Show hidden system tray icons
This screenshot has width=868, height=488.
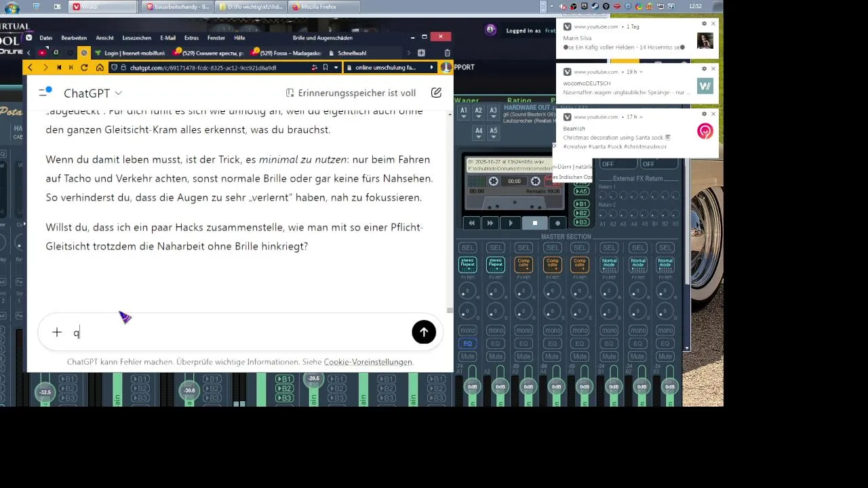(x=553, y=6)
